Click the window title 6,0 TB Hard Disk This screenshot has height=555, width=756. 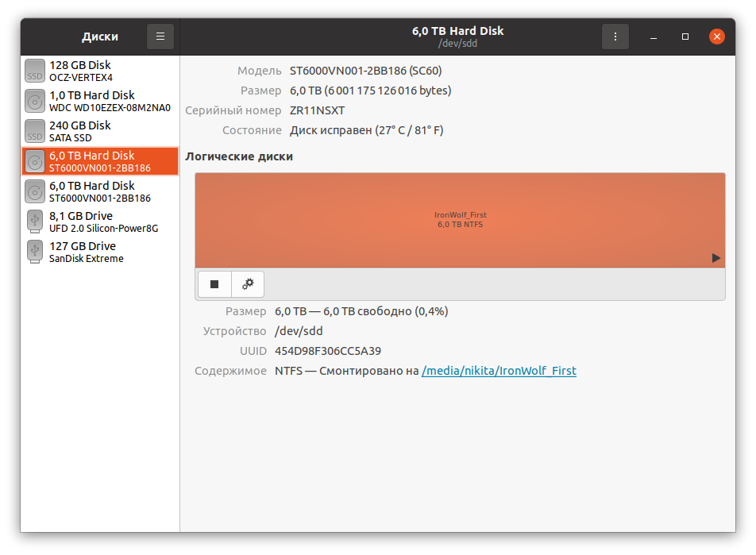[457, 31]
